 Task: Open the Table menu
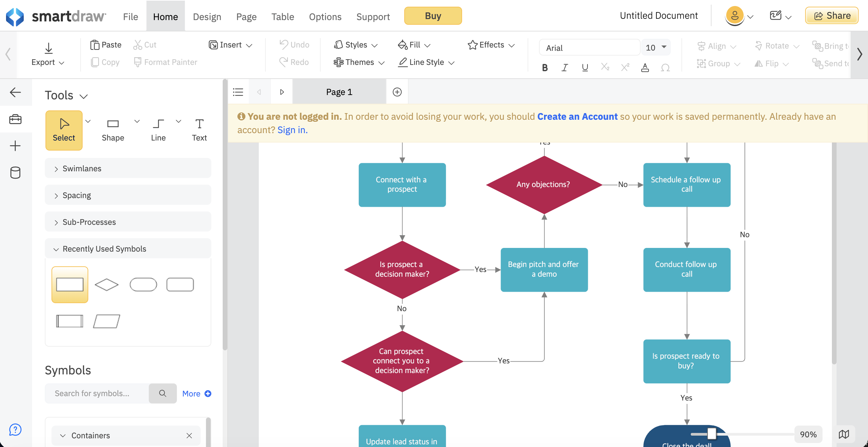pyautogui.click(x=283, y=16)
